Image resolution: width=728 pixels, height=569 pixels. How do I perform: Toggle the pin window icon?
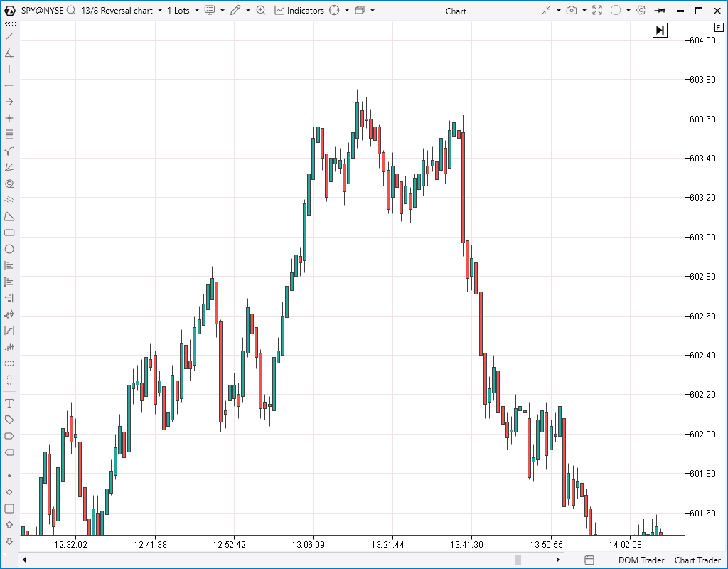pyautogui.click(x=660, y=11)
